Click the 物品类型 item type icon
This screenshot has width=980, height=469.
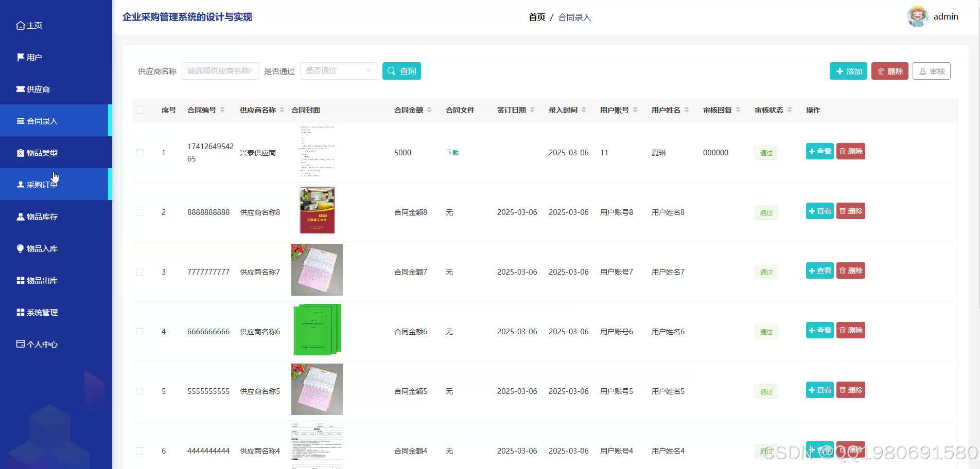20,152
